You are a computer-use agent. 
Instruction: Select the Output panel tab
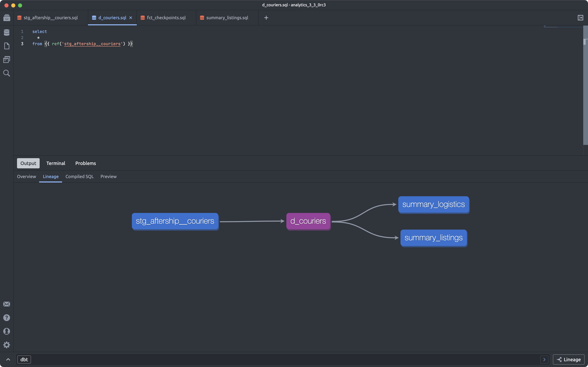point(28,163)
